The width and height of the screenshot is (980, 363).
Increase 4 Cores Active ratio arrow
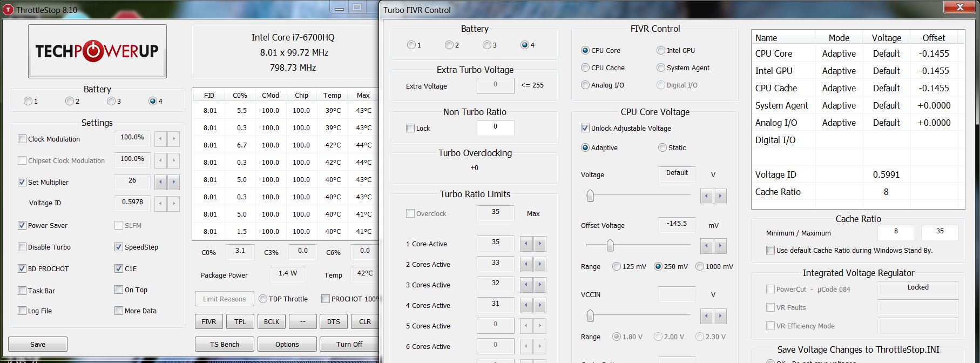539,306
